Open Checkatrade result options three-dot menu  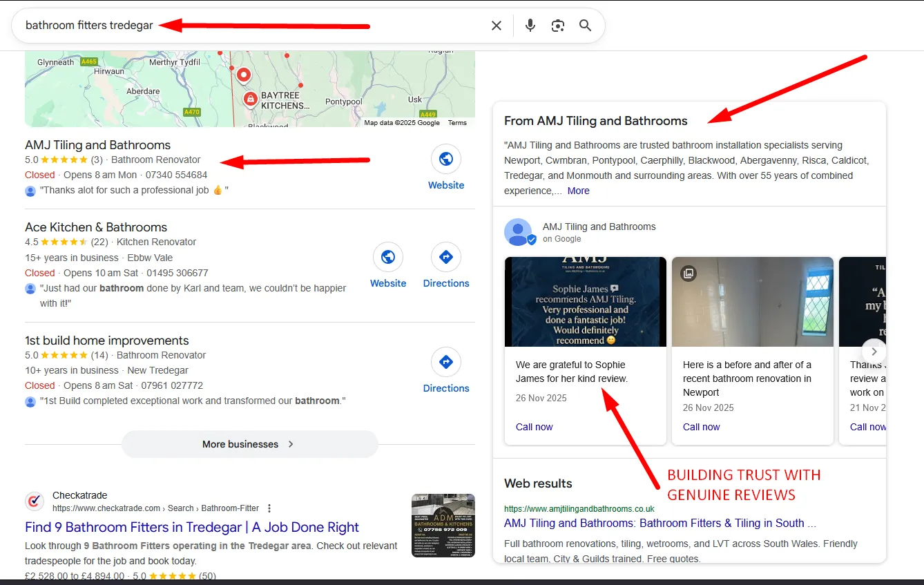269,508
